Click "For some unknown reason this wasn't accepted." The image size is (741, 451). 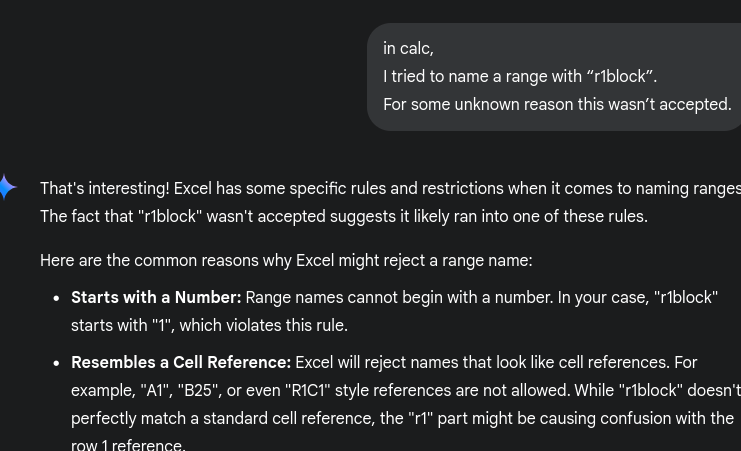point(557,104)
